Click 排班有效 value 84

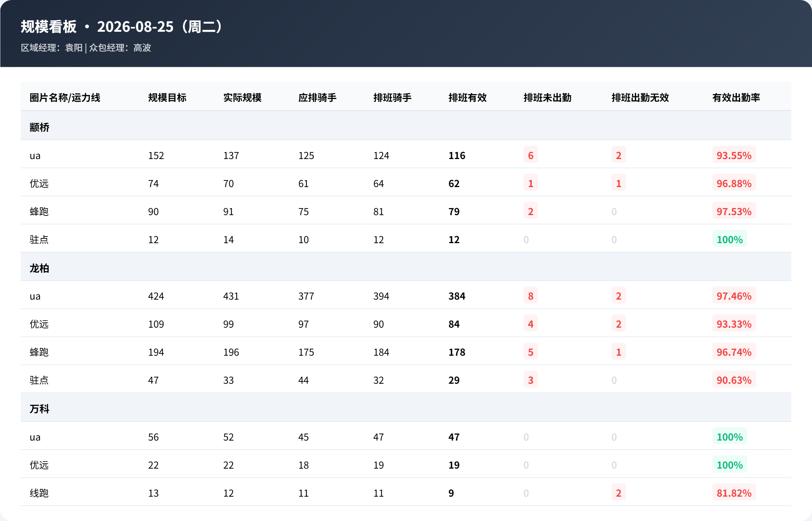(x=454, y=324)
